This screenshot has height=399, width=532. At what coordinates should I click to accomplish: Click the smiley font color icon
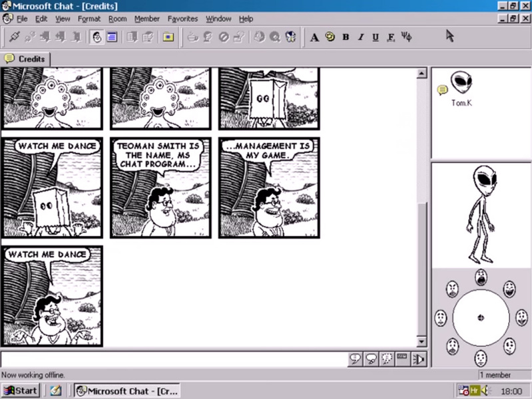pyautogui.click(x=330, y=37)
